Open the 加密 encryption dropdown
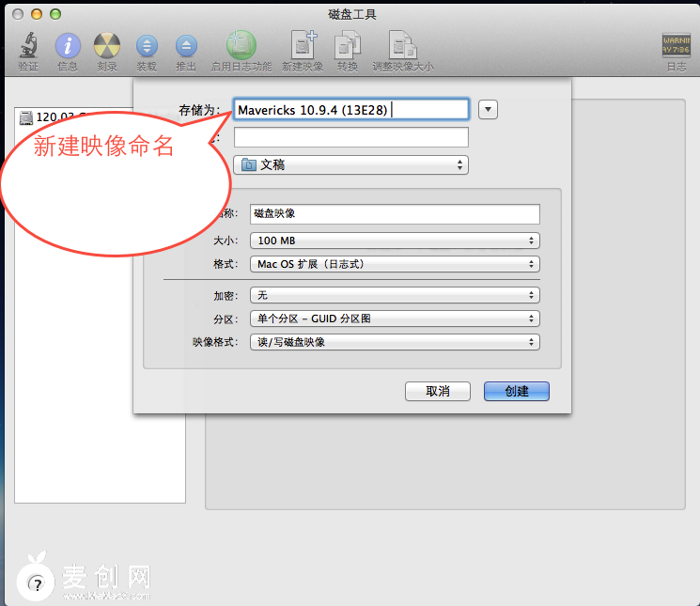This screenshot has height=606, width=700. click(395, 295)
